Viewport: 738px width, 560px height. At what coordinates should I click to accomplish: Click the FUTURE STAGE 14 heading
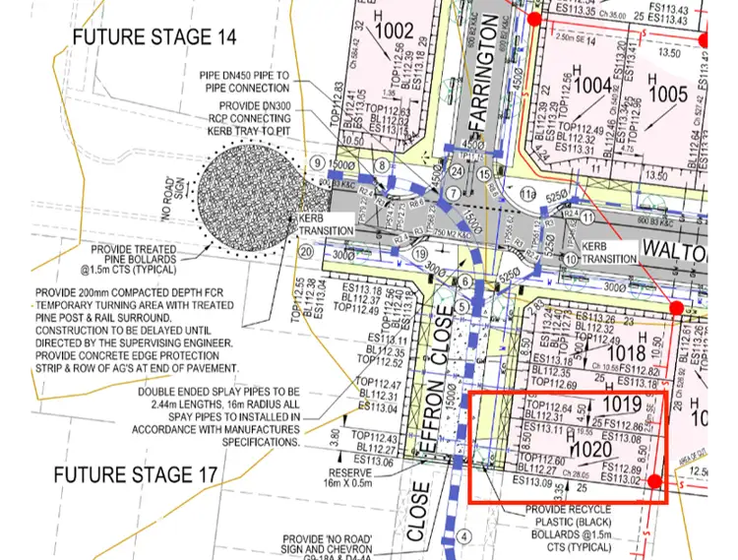click(x=154, y=37)
